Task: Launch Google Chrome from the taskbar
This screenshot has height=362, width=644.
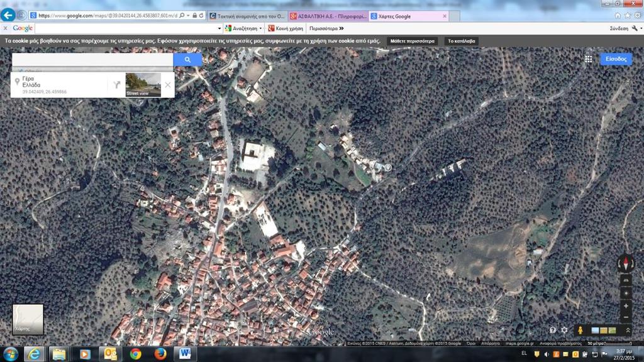Action: (135, 354)
